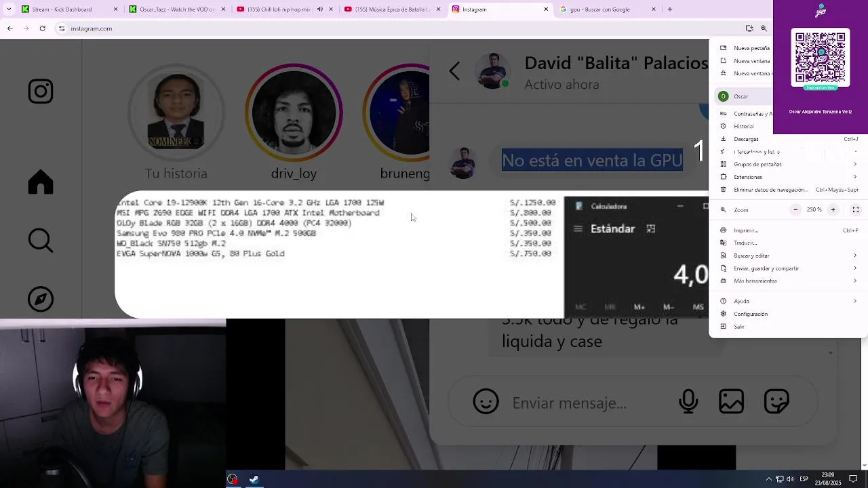
Task: Click zoom magnifier icon in the address bar
Action: 764,28
